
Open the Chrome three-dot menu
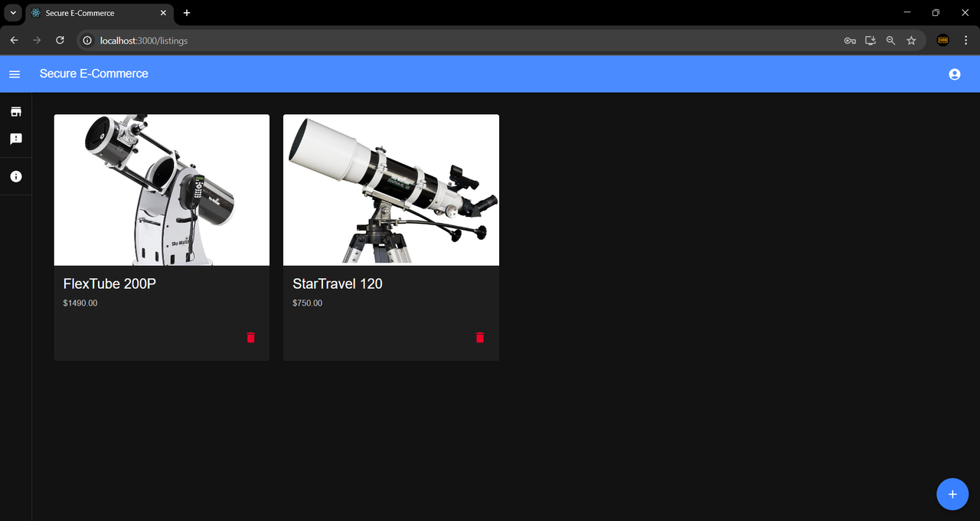966,41
